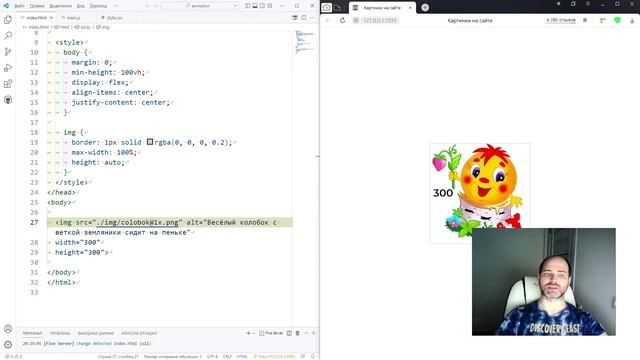Click the code minimap
The height and width of the screenshot is (360, 640).
pos(305,42)
